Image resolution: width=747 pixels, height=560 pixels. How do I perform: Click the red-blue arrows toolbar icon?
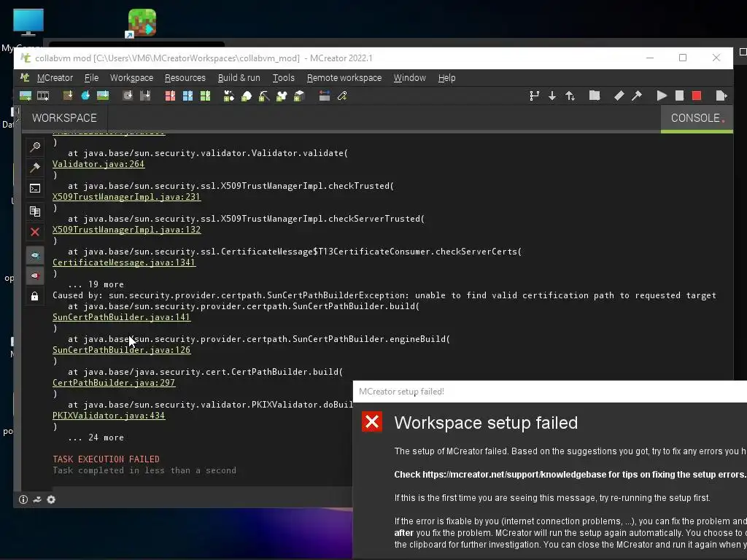(325, 96)
